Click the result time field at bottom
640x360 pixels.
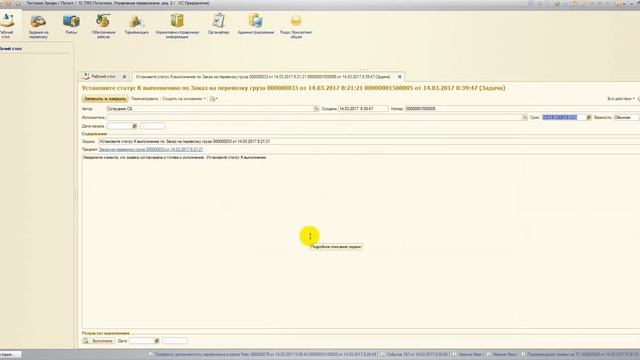175,341
